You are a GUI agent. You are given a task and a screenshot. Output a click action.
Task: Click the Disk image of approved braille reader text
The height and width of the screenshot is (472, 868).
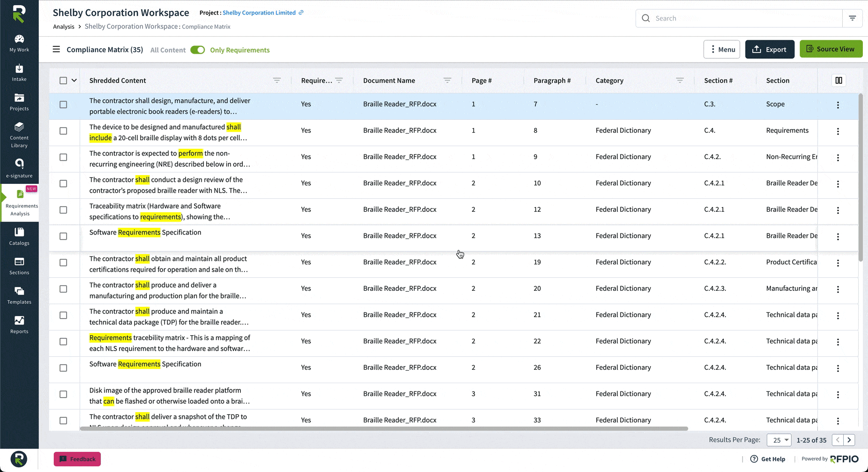point(169,396)
